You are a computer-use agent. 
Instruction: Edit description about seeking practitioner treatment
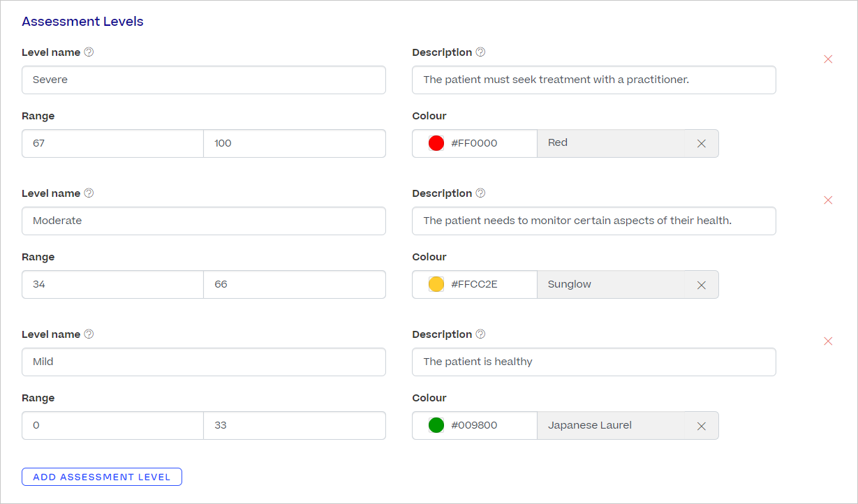(594, 80)
